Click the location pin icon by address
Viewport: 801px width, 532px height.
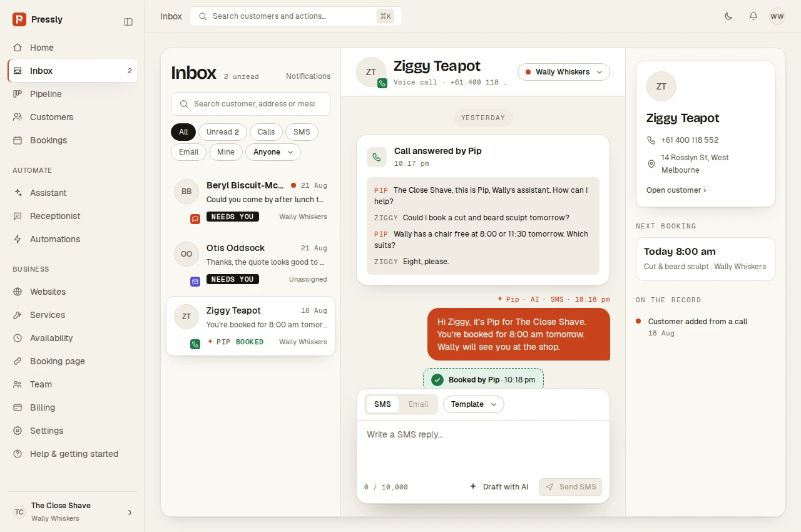[651, 164]
